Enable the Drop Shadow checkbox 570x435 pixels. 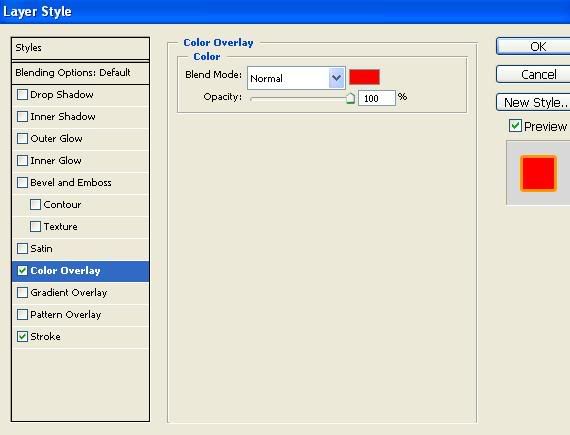[23, 95]
